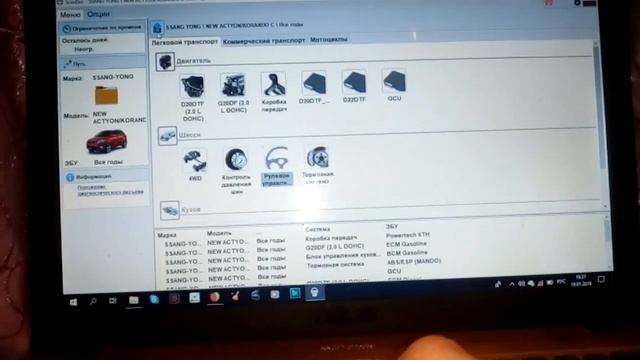Screen dimensions: 640x360
Task: Click the Шасси section header label
Action: pyautogui.click(x=189, y=135)
